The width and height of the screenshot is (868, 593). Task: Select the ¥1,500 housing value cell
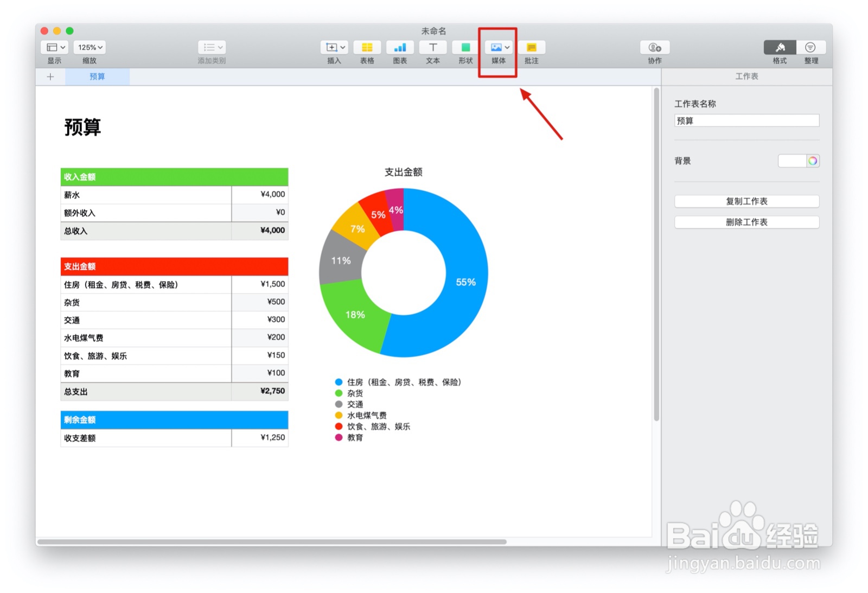260,284
